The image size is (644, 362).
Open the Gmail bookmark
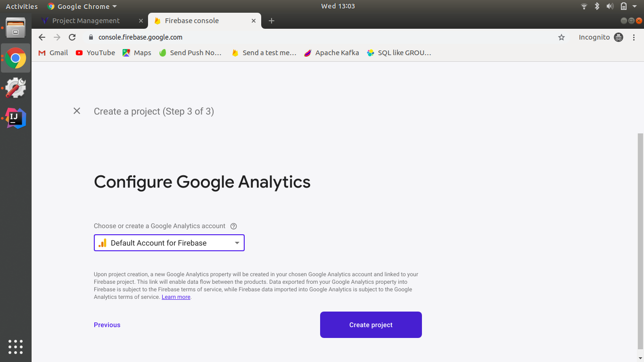click(x=53, y=53)
